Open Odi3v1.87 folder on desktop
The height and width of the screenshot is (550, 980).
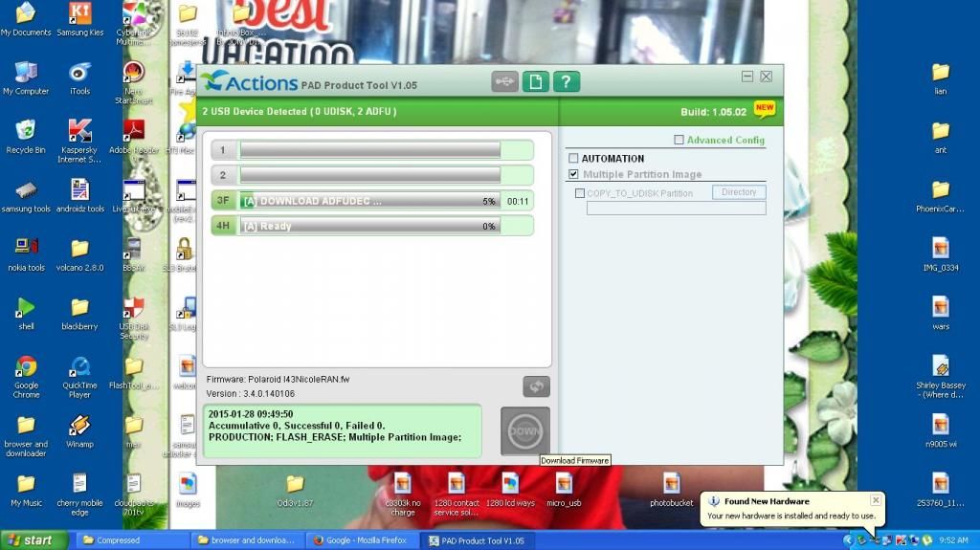295,491
